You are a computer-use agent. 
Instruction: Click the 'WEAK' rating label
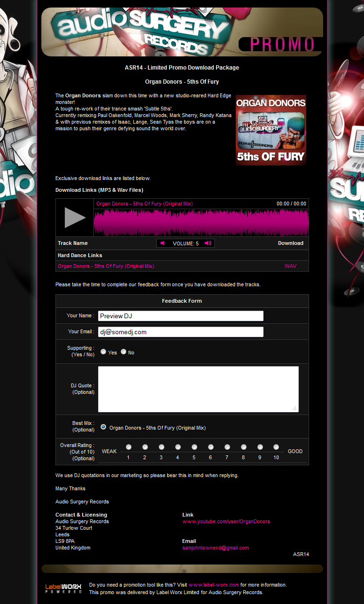[109, 451]
